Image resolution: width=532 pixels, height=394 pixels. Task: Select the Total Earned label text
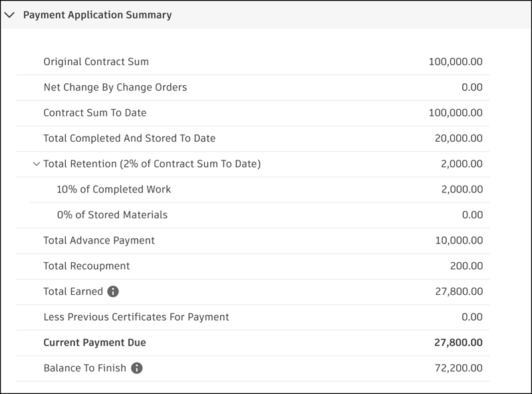pyautogui.click(x=73, y=292)
